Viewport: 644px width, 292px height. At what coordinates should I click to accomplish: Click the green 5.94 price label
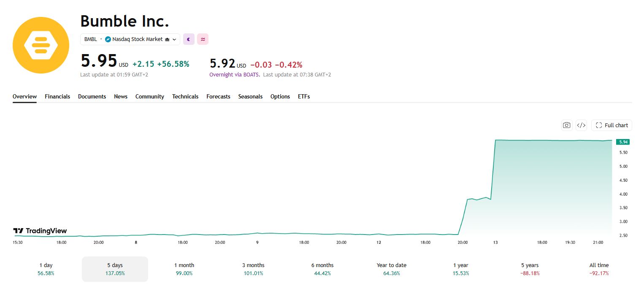point(623,142)
